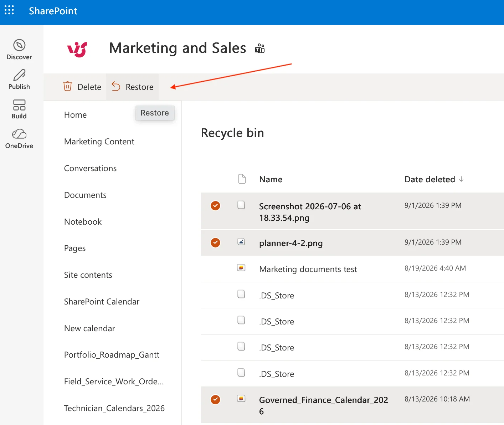Viewport: 504px width, 425px height.
Task: Open Field_Service_Work_Orde... navigation link
Action: (114, 382)
